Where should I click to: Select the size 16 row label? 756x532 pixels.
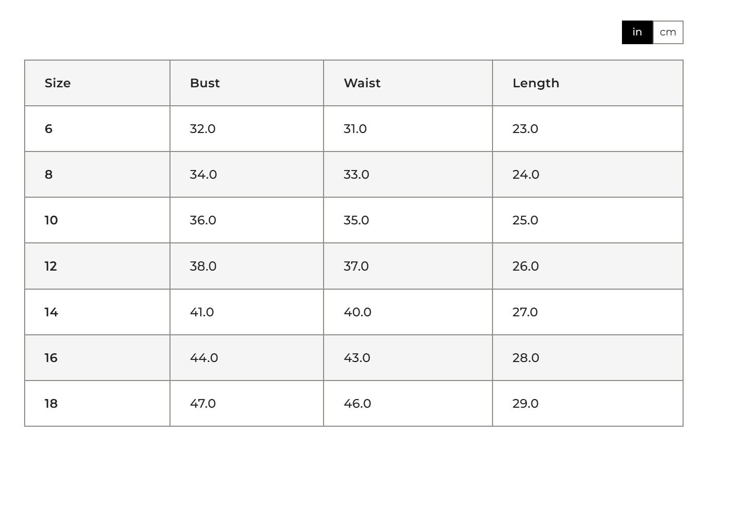pos(98,358)
